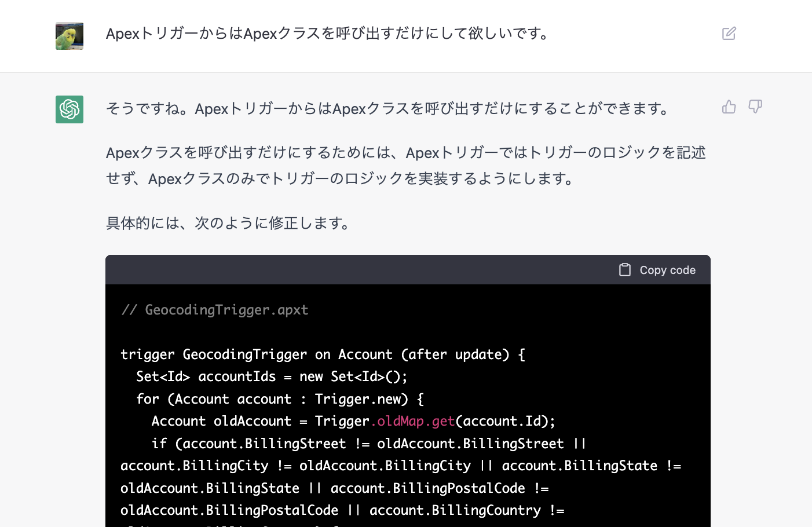Click the user's parakeet avatar

pos(70,36)
